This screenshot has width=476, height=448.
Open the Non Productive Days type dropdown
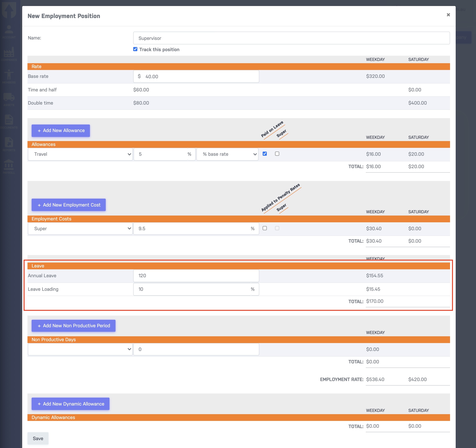click(x=80, y=349)
